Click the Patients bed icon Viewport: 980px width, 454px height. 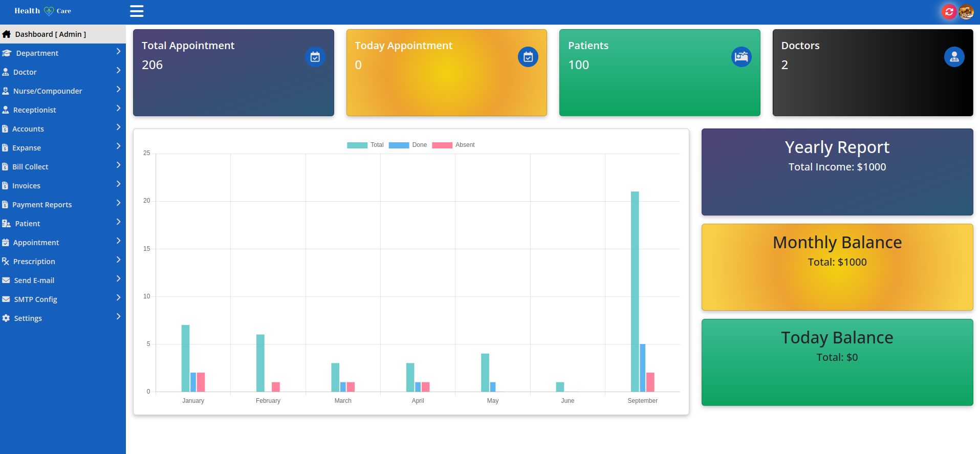coord(741,57)
